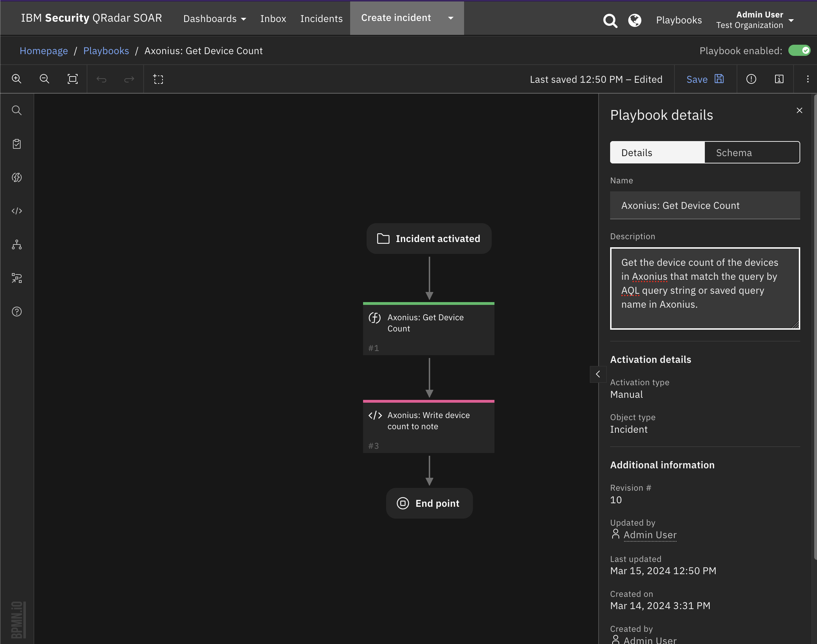Open the sidebar search icon
This screenshot has height=644, width=817.
tap(16, 110)
